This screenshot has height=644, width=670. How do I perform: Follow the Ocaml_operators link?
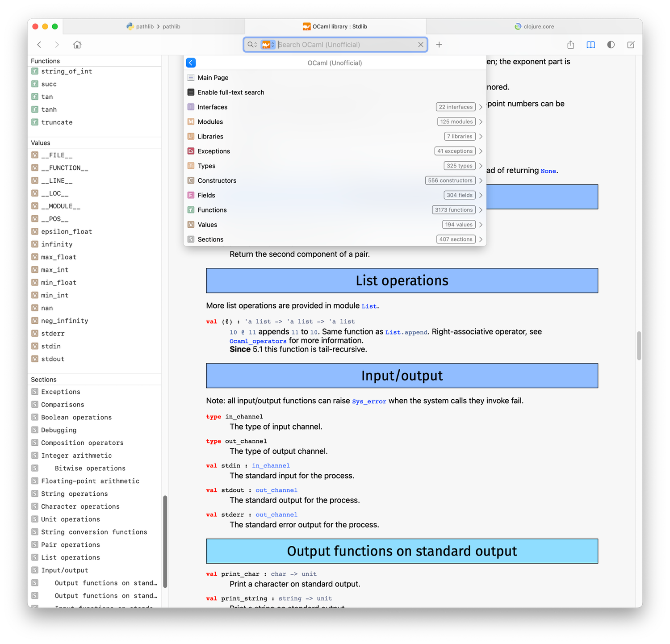(x=258, y=341)
